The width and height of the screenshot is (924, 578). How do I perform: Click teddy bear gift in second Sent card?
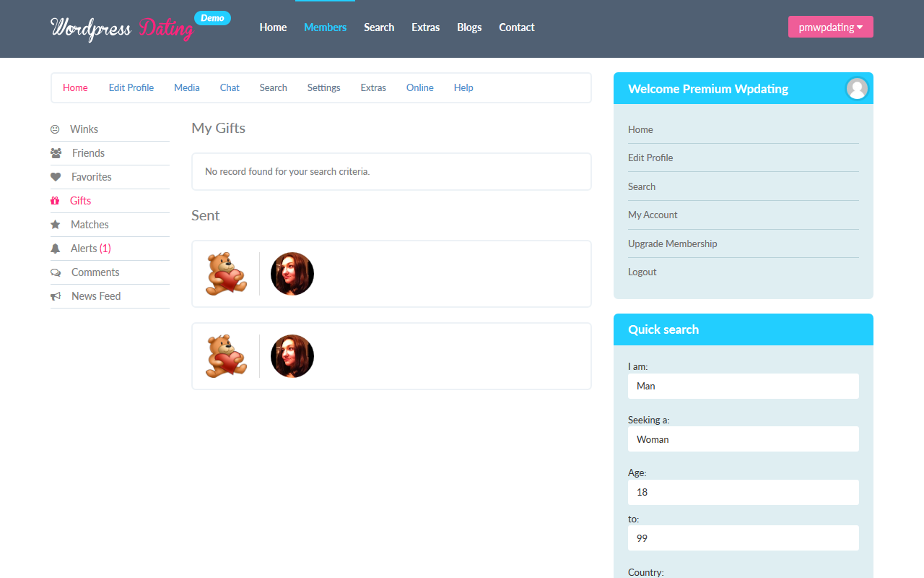226,356
